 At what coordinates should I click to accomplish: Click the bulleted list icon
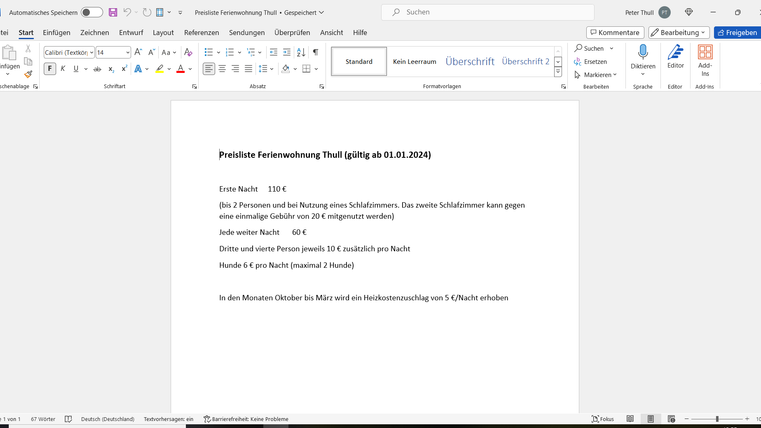[x=208, y=52]
